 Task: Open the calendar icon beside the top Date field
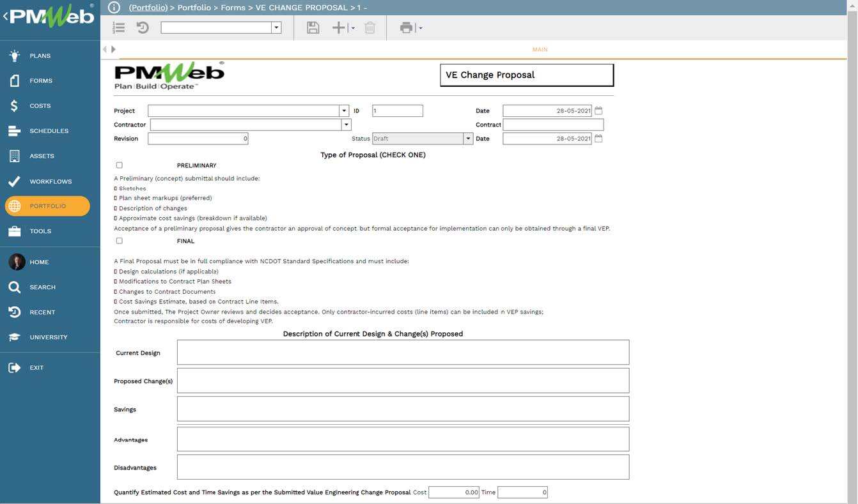598,111
